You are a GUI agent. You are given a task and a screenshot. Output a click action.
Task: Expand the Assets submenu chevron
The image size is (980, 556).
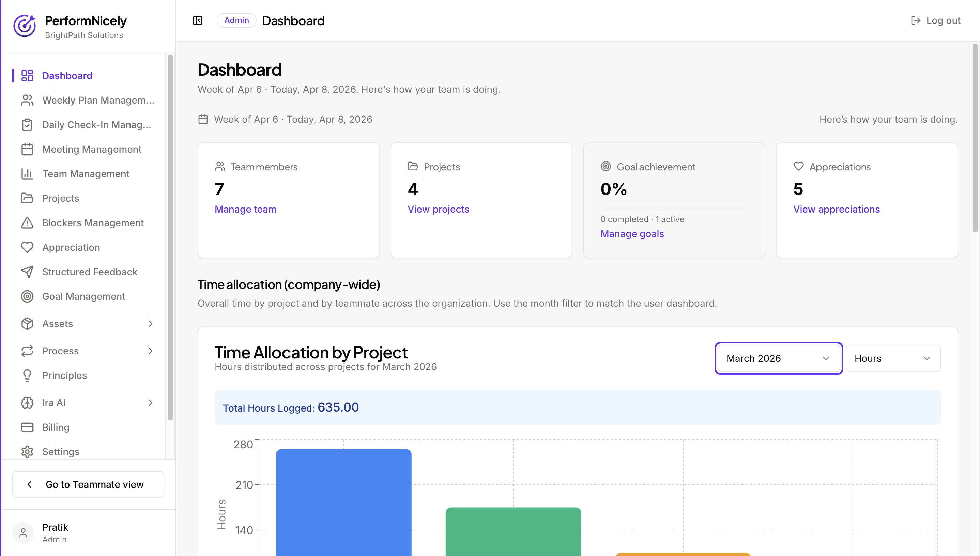click(151, 323)
